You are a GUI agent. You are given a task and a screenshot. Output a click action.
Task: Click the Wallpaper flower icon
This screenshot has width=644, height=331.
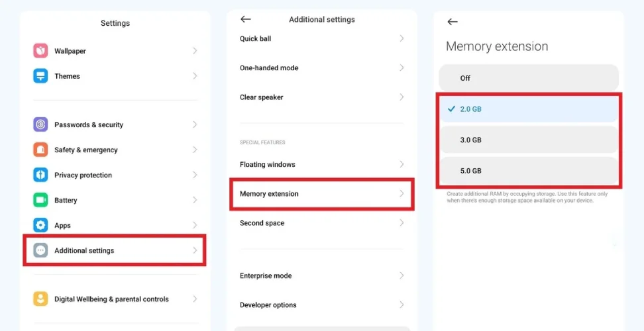40,51
